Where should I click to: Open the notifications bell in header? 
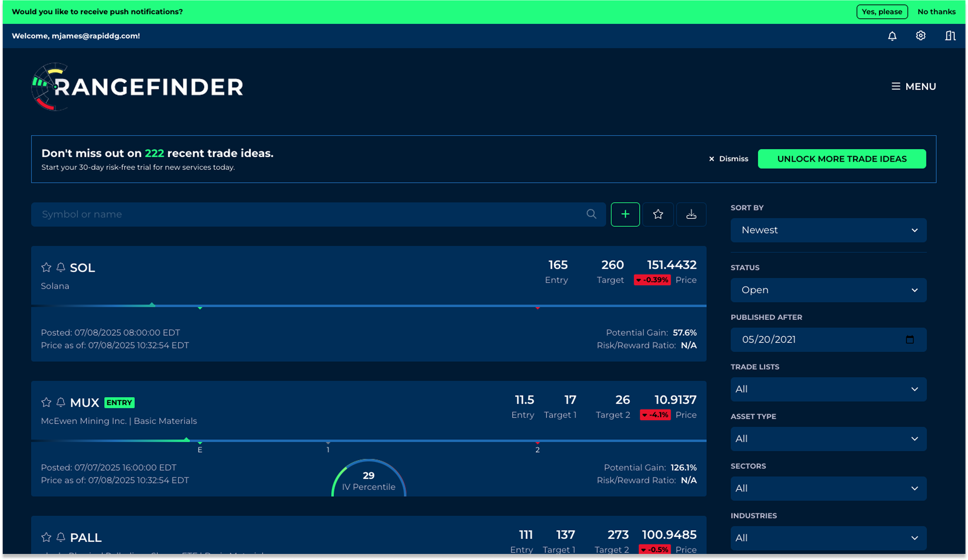[892, 36]
